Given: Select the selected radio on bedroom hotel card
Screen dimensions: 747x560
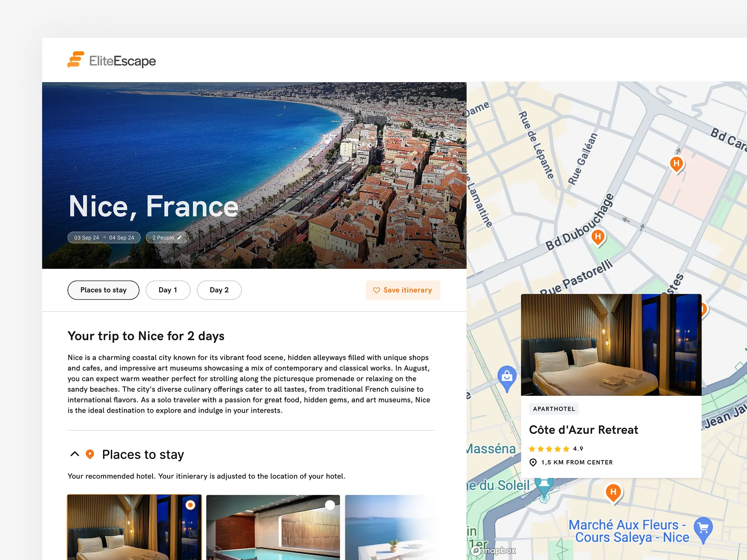Looking at the screenshot, I should click(x=190, y=505).
